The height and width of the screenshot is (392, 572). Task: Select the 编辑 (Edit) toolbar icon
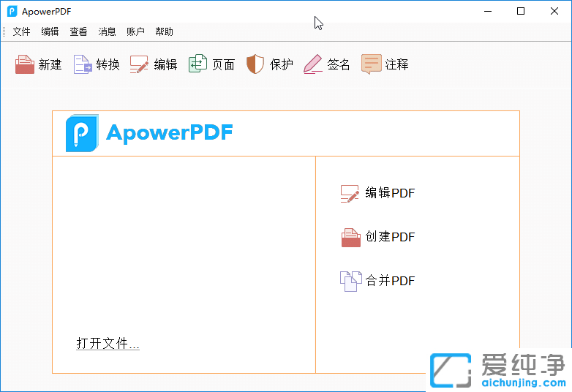coord(139,64)
